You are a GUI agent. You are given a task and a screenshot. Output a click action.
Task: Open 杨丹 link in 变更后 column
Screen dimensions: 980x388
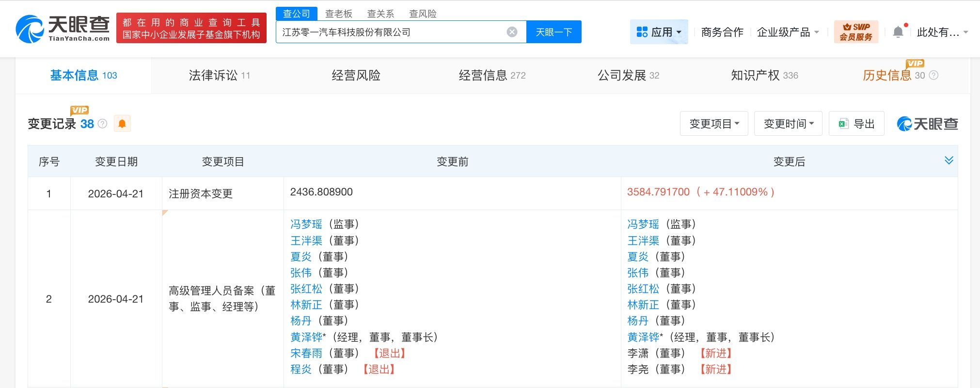[637, 321]
